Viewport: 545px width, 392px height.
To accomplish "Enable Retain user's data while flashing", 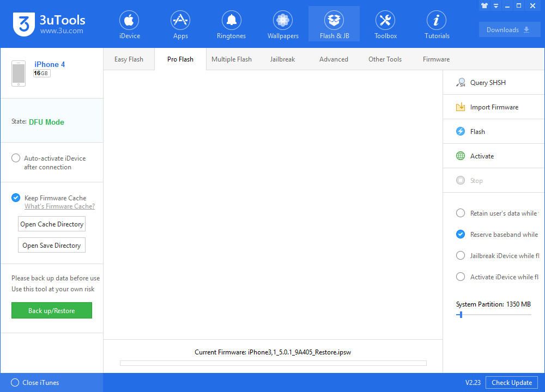I will point(461,213).
